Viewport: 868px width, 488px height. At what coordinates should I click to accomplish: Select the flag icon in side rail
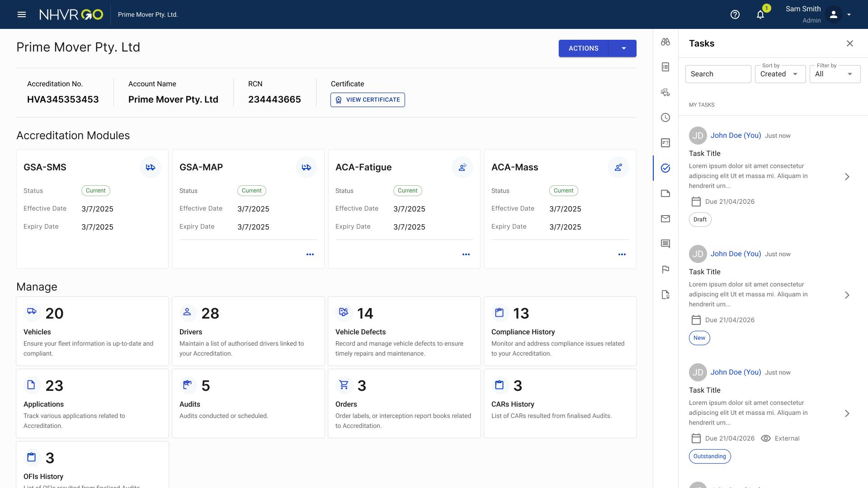pyautogui.click(x=665, y=269)
